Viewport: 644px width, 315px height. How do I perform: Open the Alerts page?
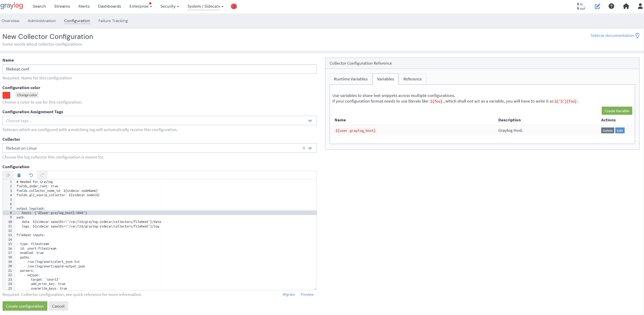[84, 6]
